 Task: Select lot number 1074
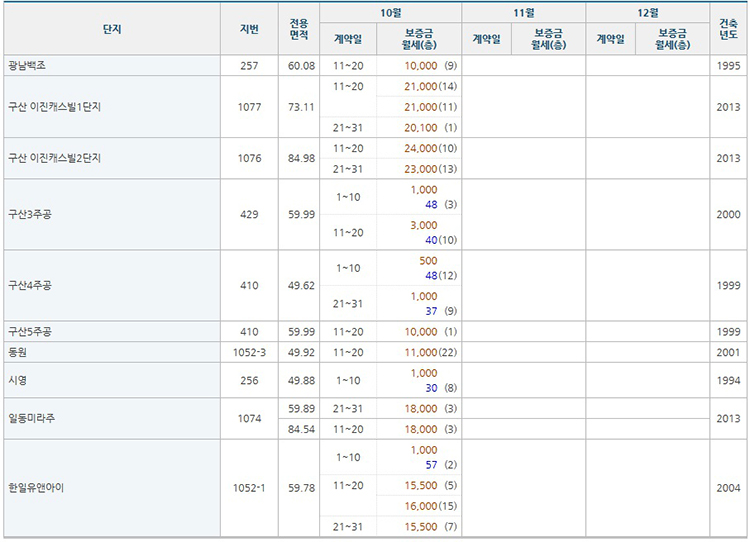coord(249,419)
